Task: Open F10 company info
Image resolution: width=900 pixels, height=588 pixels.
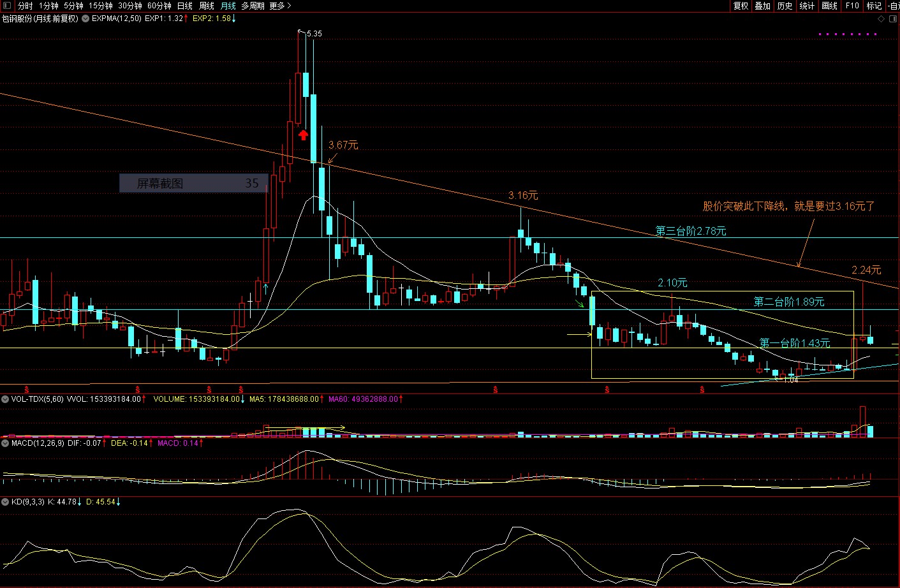Action: 852,6
